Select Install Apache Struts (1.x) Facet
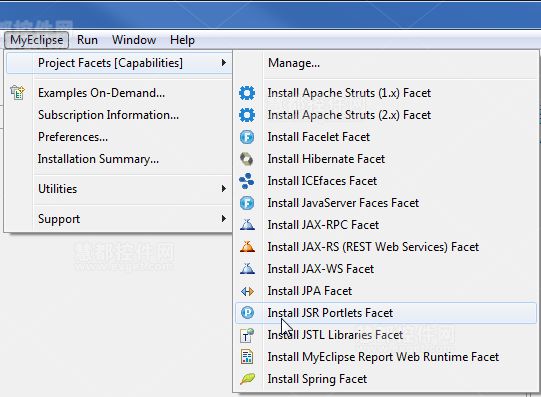This screenshot has height=397, width=541. point(386,93)
